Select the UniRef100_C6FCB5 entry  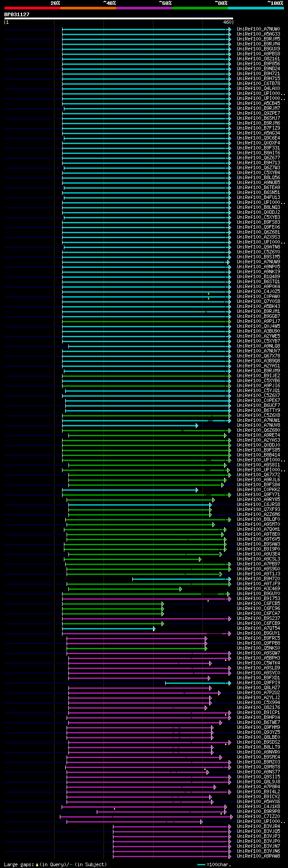[x=258, y=603]
